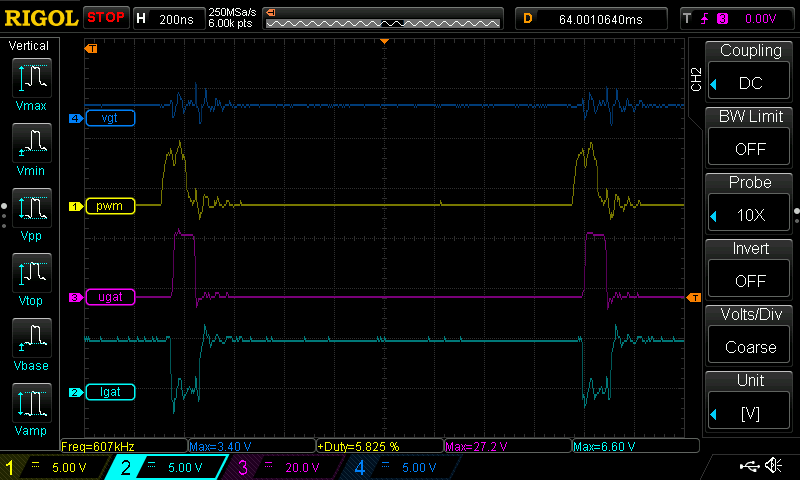Select channel 4 tab showing 5.00 V
Viewport: 800px width, 480px height.
tap(401, 467)
